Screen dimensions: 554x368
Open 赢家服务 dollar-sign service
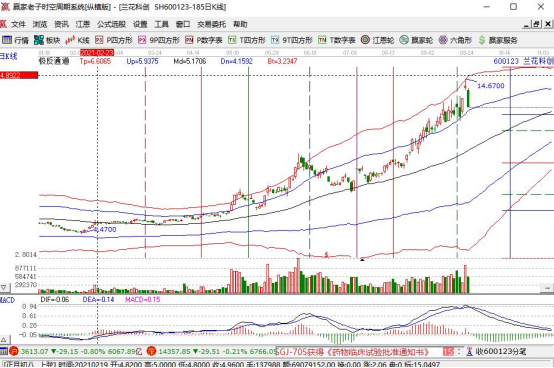pyautogui.click(x=498, y=40)
